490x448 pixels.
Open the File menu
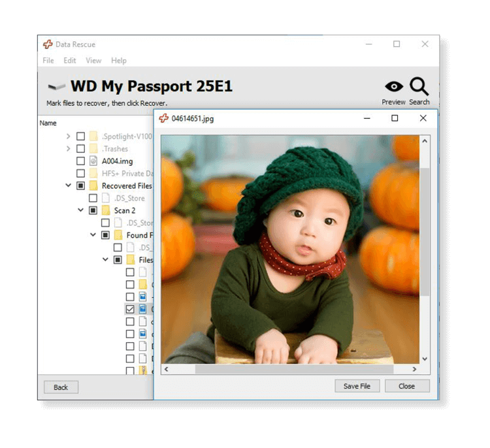click(48, 61)
